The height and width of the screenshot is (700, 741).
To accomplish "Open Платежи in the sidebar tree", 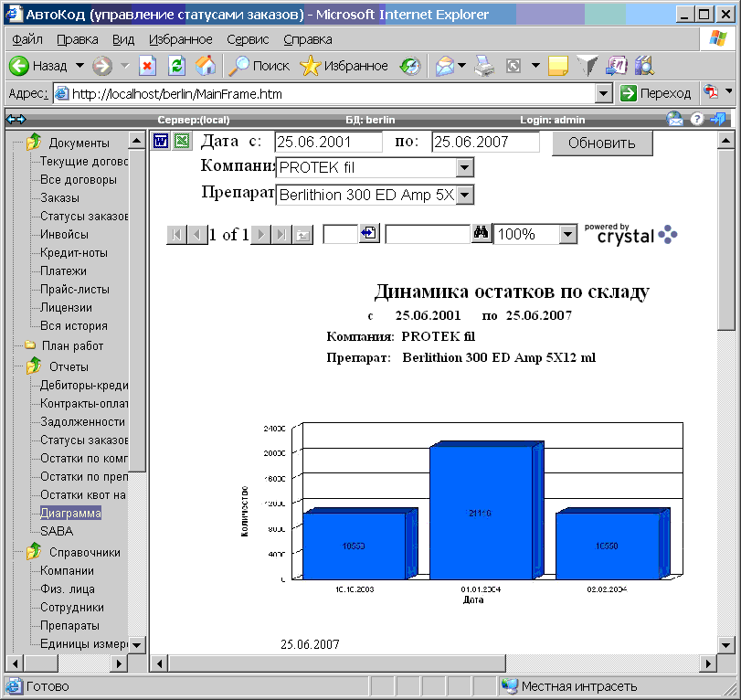I will (x=63, y=270).
